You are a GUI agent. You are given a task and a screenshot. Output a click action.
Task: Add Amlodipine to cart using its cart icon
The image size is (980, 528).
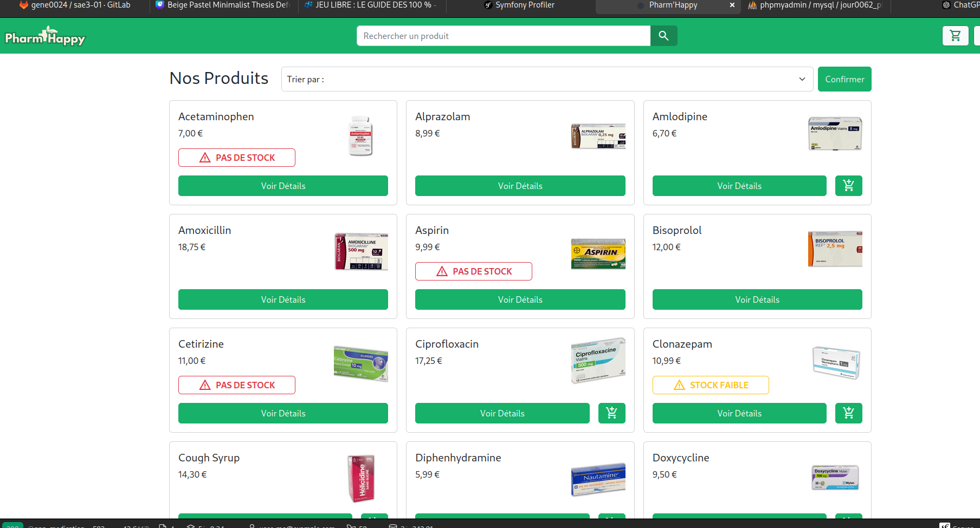(x=848, y=185)
